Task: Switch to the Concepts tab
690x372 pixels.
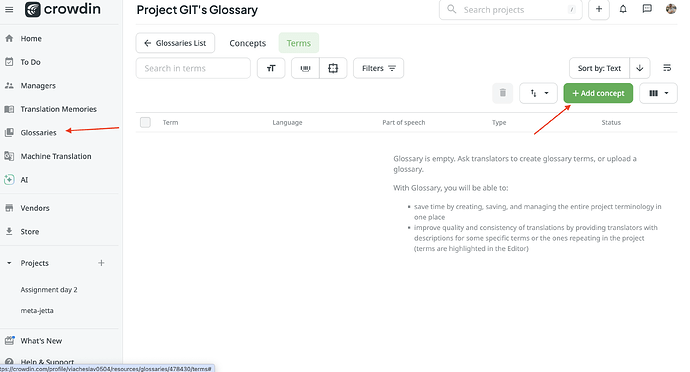Action: coord(248,43)
